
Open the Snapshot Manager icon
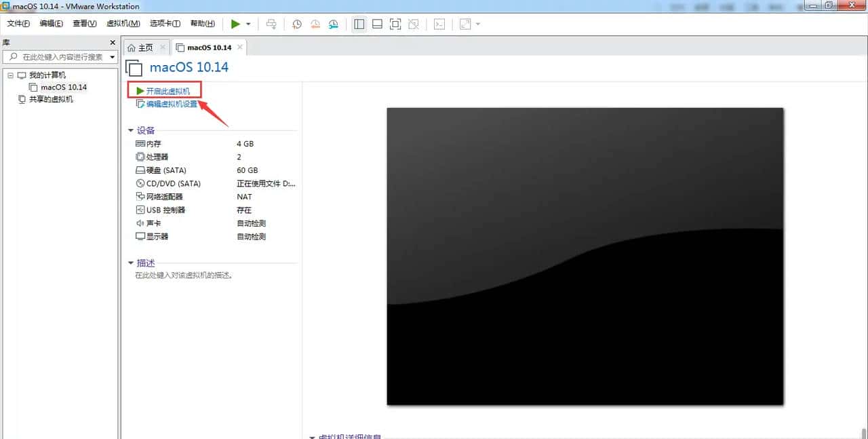coord(333,24)
